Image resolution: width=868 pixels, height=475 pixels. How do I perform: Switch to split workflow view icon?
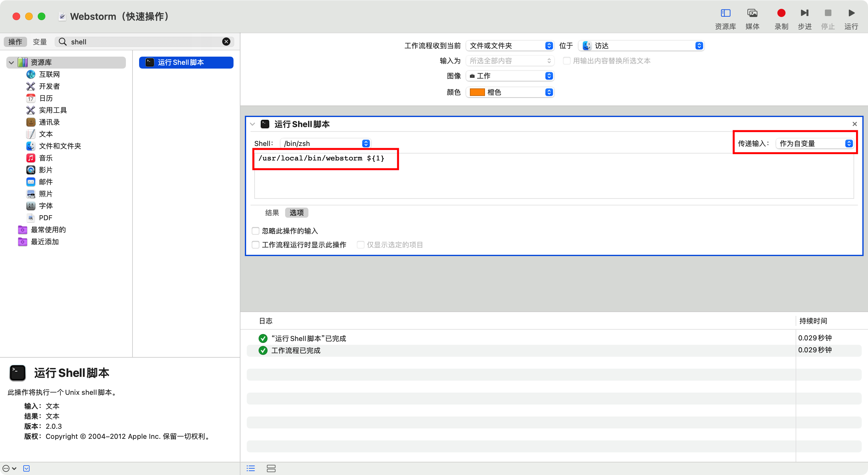271,468
